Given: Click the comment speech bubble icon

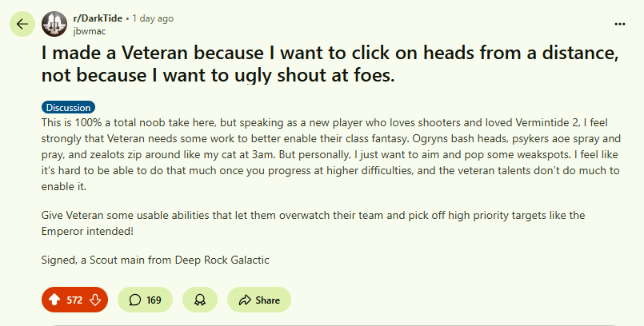Looking at the screenshot, I should pyautogui.click(x=134, y=300).
